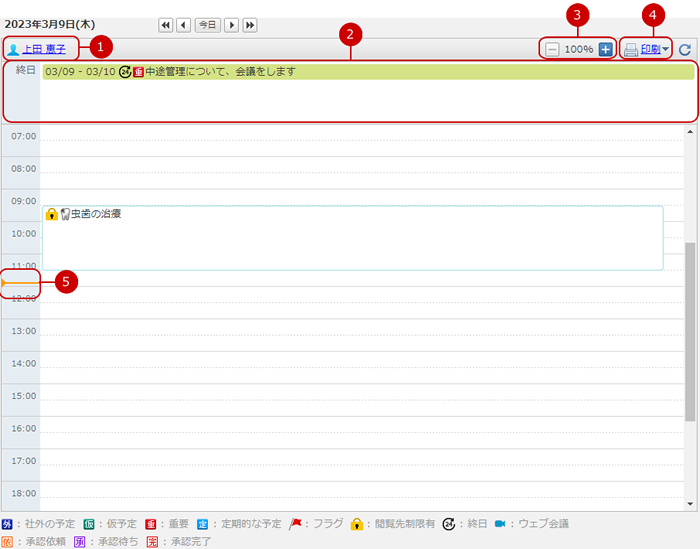Viewport: 700px width, 549px height.
Task: Click the orange current-time marker
Action: coord(4,283)
